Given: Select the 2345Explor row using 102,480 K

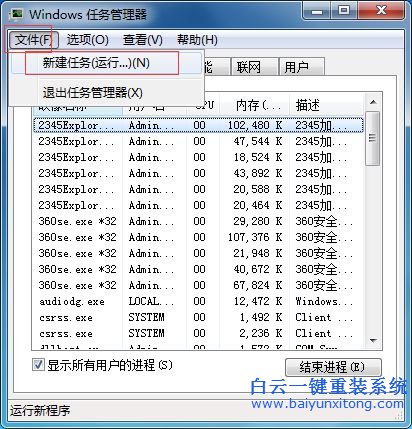Looking at the screenshot, I should tap(198, 125).
